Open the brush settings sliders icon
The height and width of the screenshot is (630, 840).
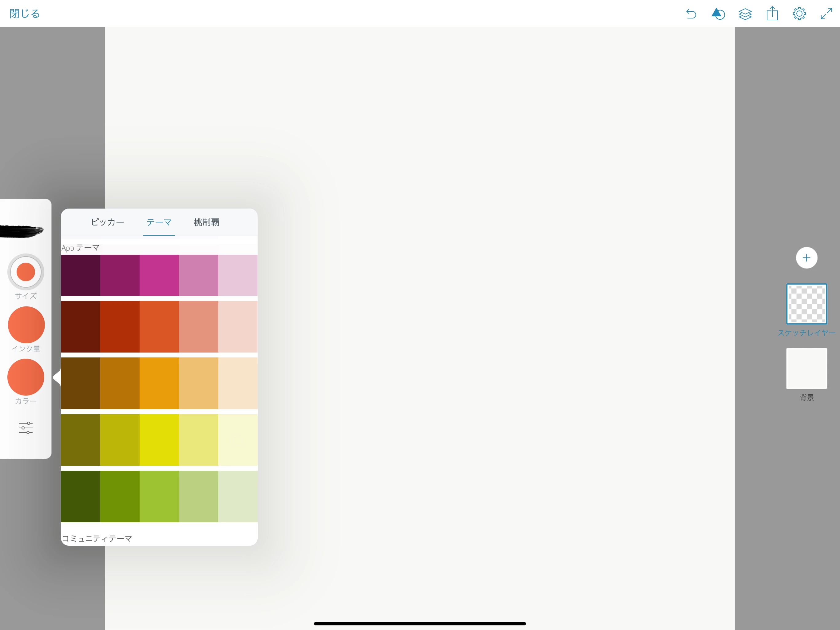26,428
